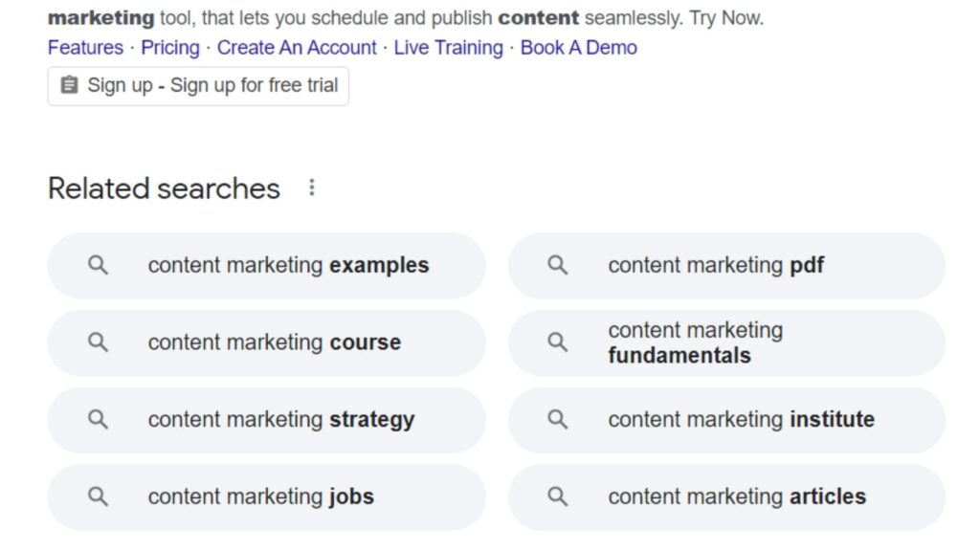Select content marketing strategy related search
Screen dimensions: 980x551
(280, 419)
